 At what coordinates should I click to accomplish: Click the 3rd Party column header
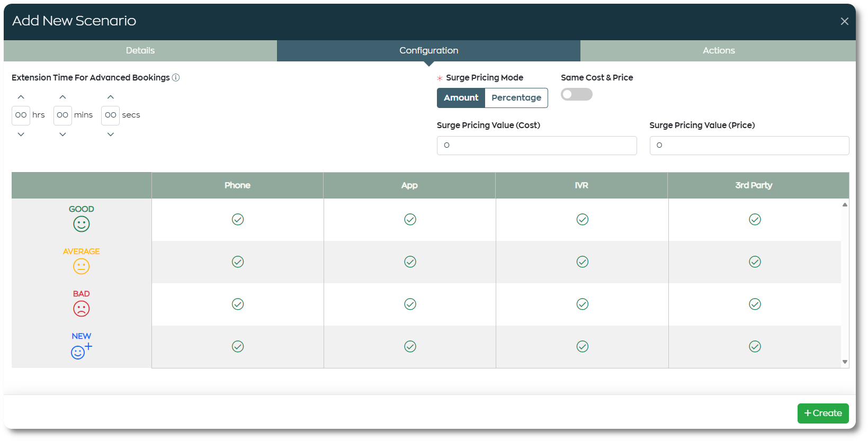click(758, 185)
